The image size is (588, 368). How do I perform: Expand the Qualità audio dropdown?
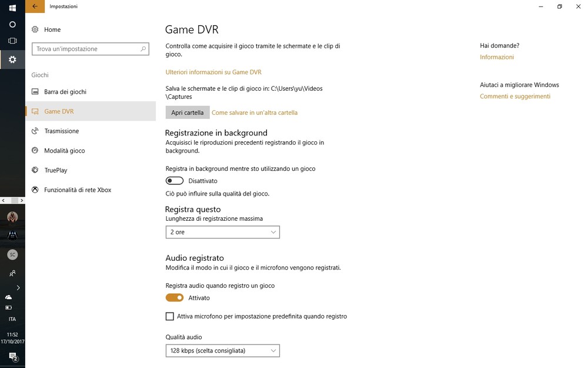222,351
